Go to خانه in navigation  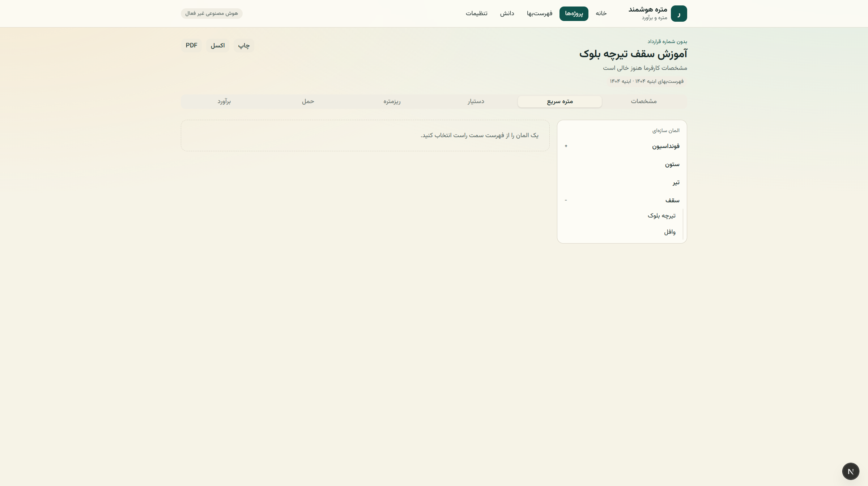click(601, 13)
